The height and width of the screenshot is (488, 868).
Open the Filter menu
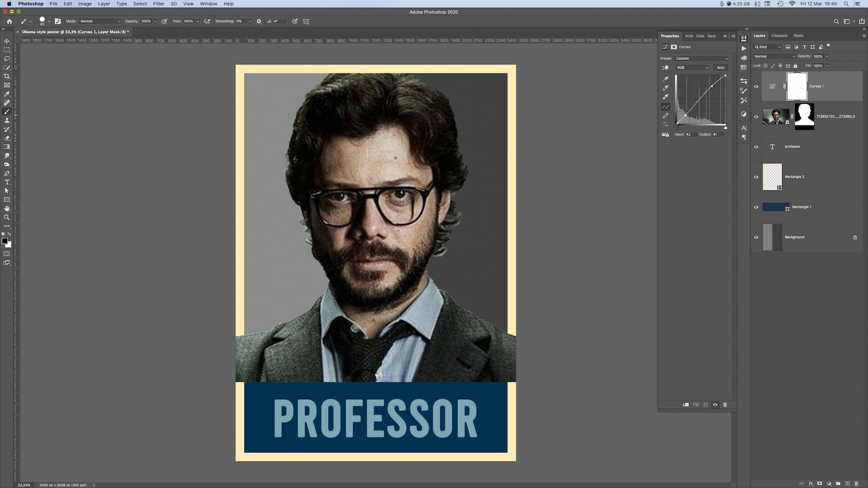pos(158,4)
